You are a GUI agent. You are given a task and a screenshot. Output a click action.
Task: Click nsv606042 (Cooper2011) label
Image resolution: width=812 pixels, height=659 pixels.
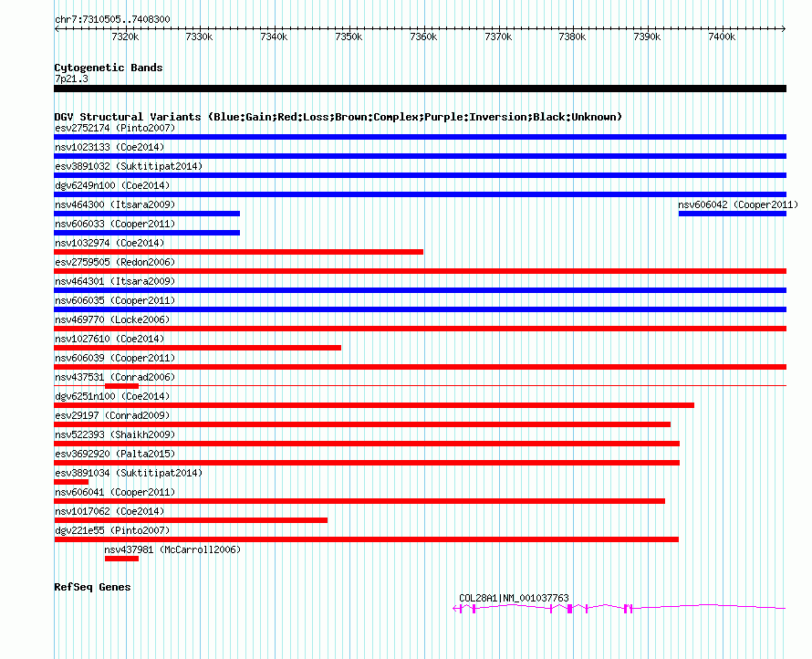(738, 204)
